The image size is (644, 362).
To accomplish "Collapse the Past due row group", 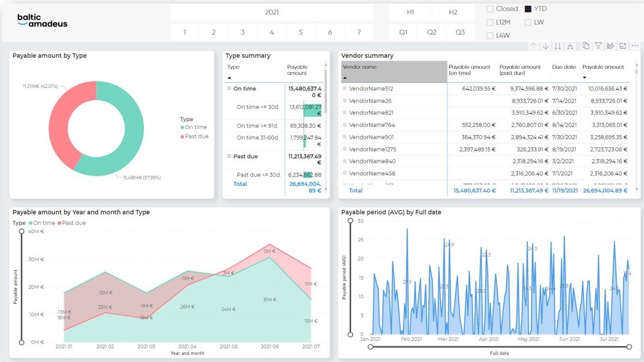I will point(229,156).
